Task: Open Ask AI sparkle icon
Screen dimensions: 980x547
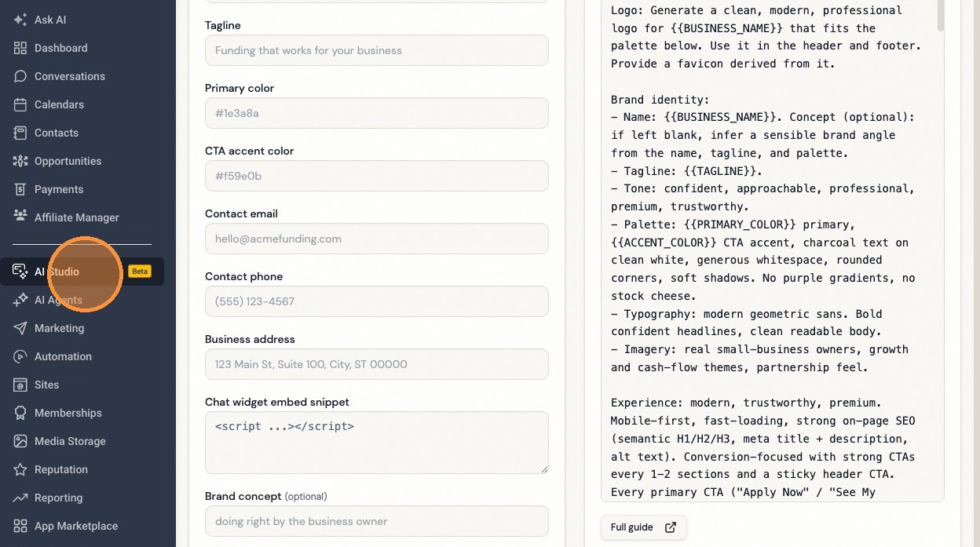Action: tap(20, 20)
